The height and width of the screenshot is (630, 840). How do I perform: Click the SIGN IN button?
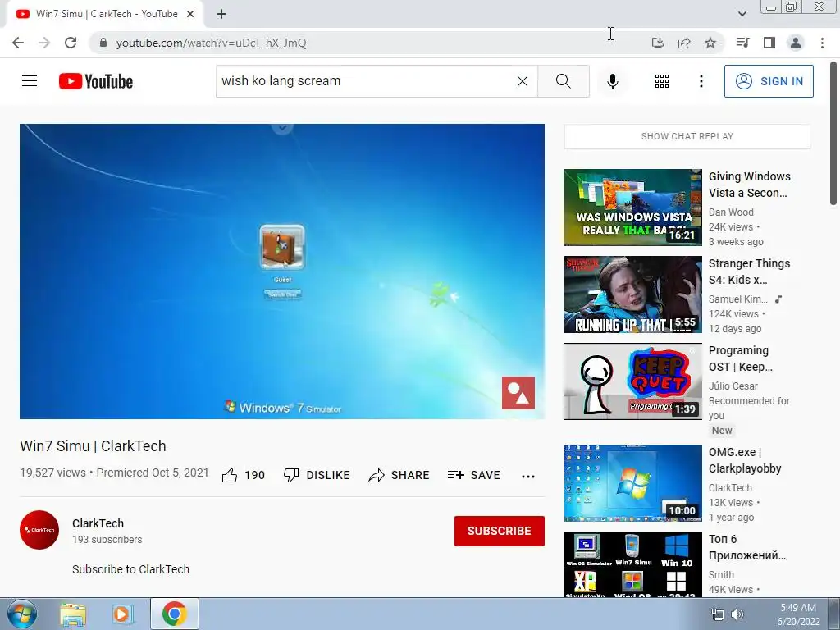pyautogui.click(x=768, y=81)
